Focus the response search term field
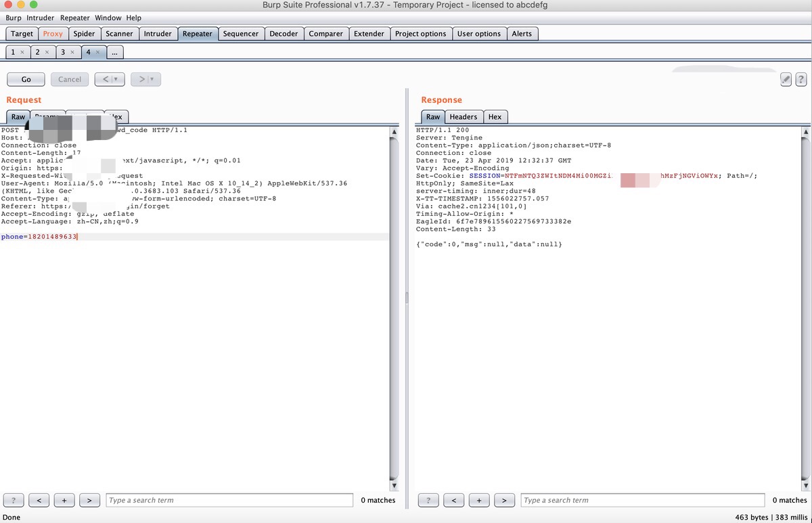Viewport: 812px width, 523px height. pyautogui.click(x=643, y=501)
